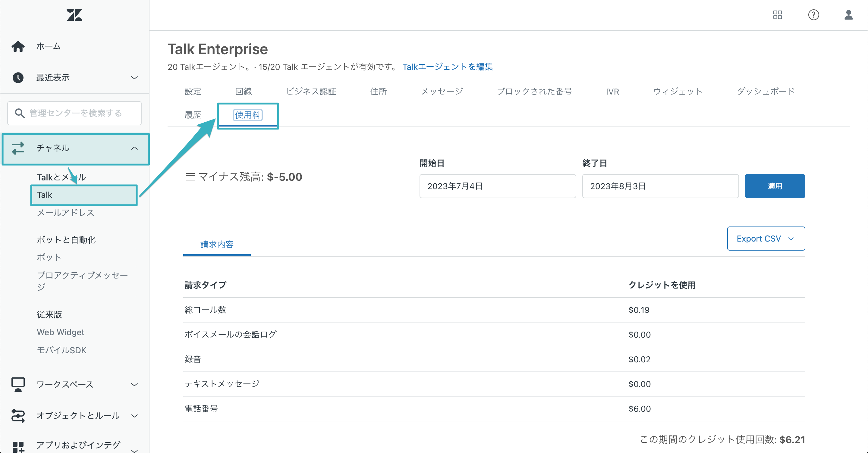868x453 pixels.
Task: Click the 電話番号 row label
Action: [201, 409]
